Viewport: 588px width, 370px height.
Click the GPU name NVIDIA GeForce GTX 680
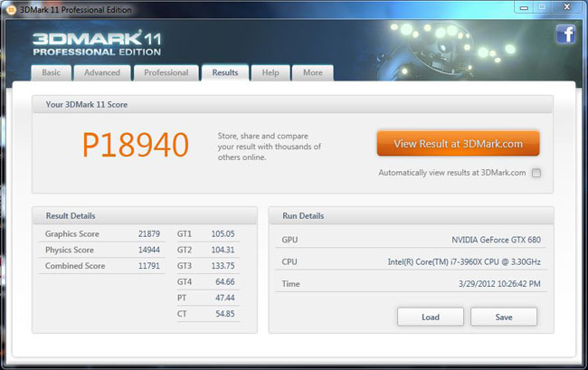496,240
